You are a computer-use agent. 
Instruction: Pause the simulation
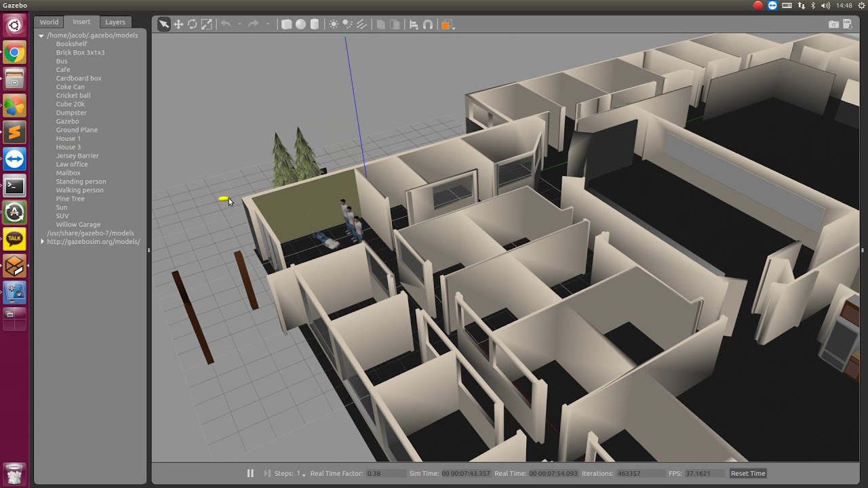tap(250, 473)
